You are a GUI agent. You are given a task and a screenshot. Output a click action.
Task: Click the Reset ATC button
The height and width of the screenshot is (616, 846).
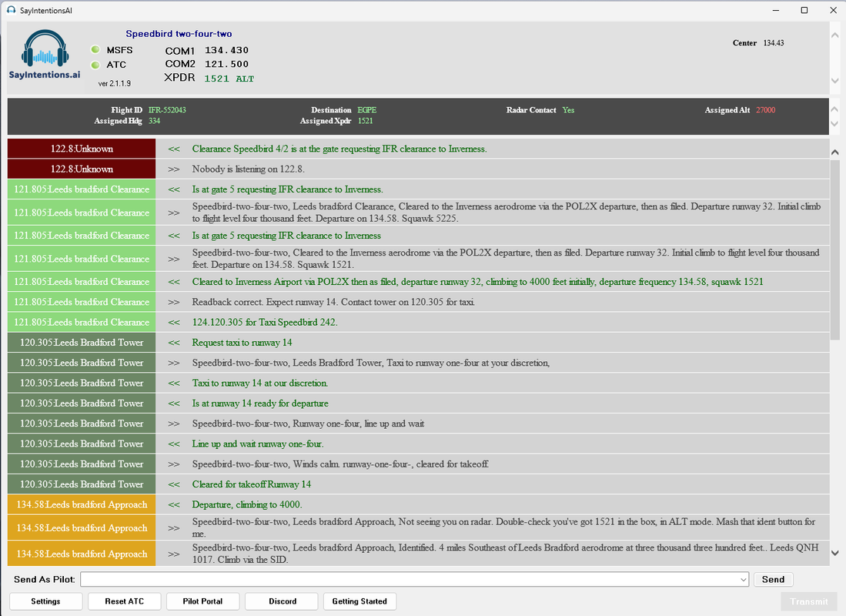coord(125,601)
